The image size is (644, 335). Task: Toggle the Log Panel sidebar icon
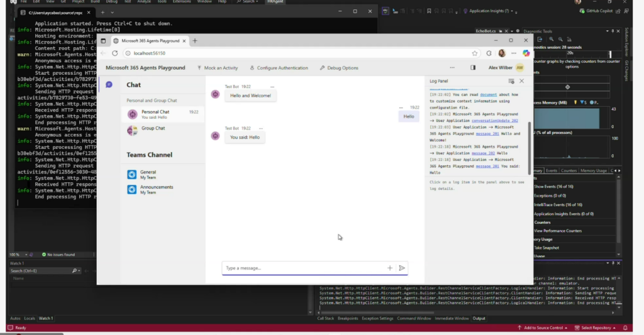pos(473,68)
